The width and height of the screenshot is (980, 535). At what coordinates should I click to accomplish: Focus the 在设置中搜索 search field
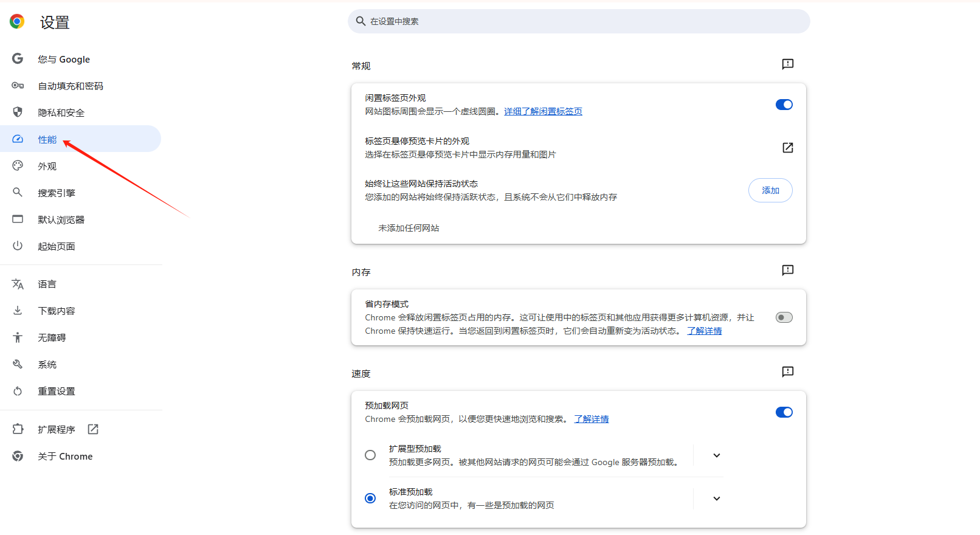[579, 21]
